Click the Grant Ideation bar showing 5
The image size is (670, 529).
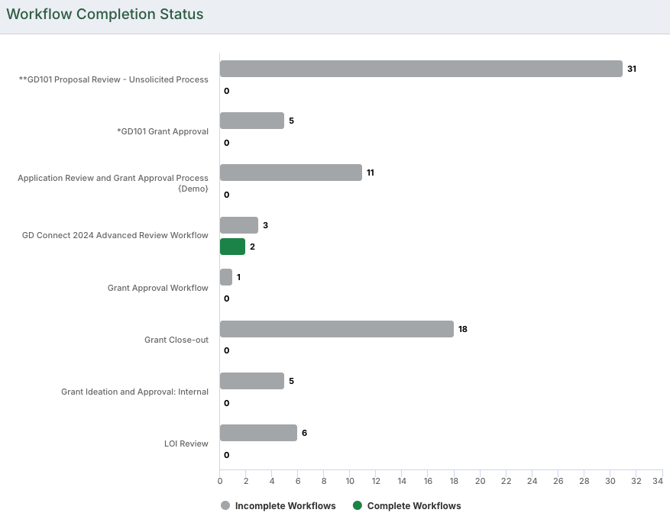[x=252, y=381]
